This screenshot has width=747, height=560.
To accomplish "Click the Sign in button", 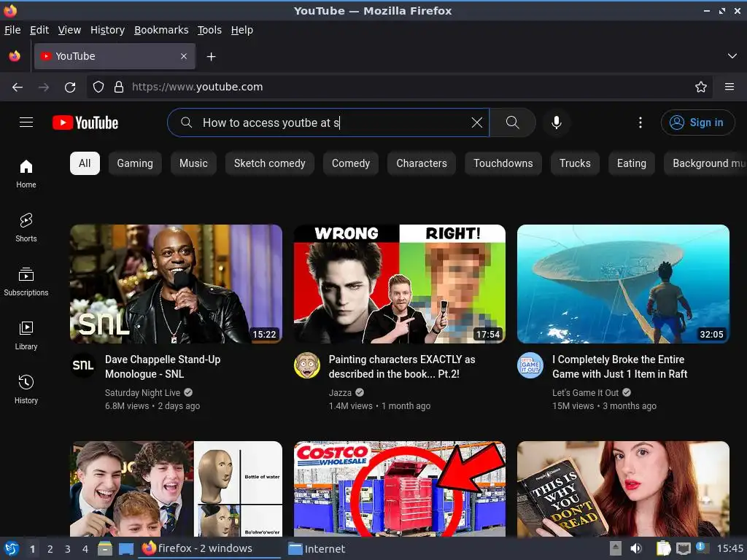I will pyautogui.click(x=697, y=122).
